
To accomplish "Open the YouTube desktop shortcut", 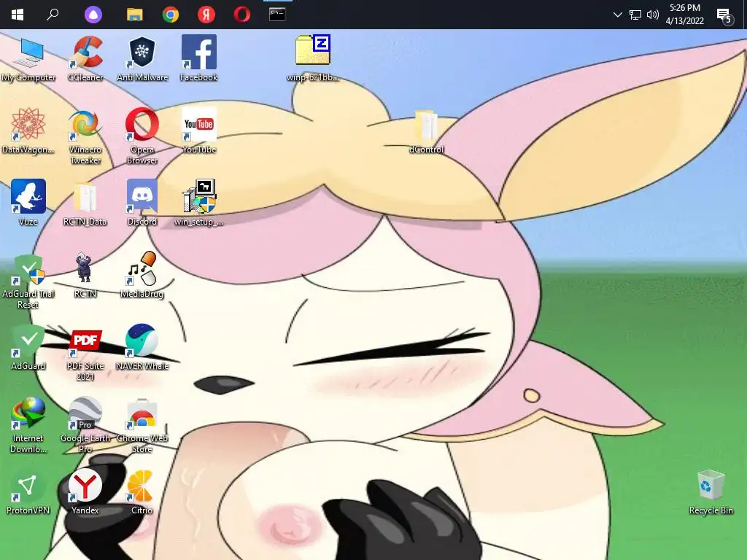I will pyautogui.click(x=198, y=131).
